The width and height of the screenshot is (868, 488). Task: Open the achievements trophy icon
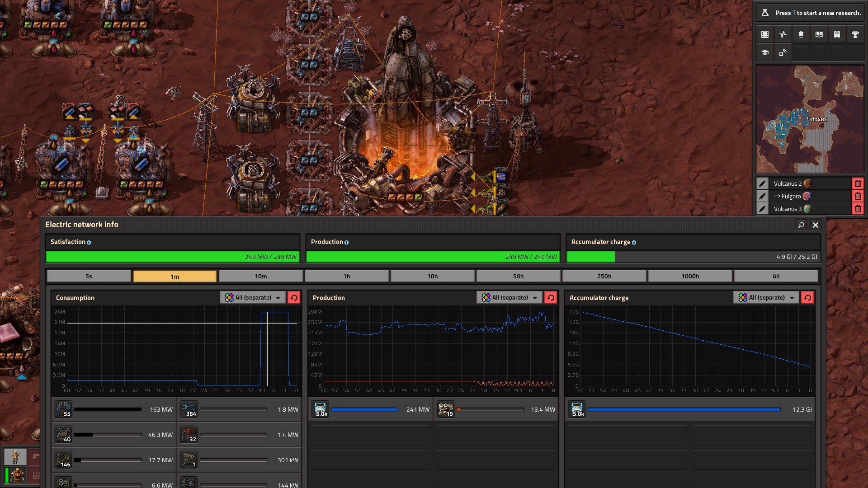tap(855, 34)
